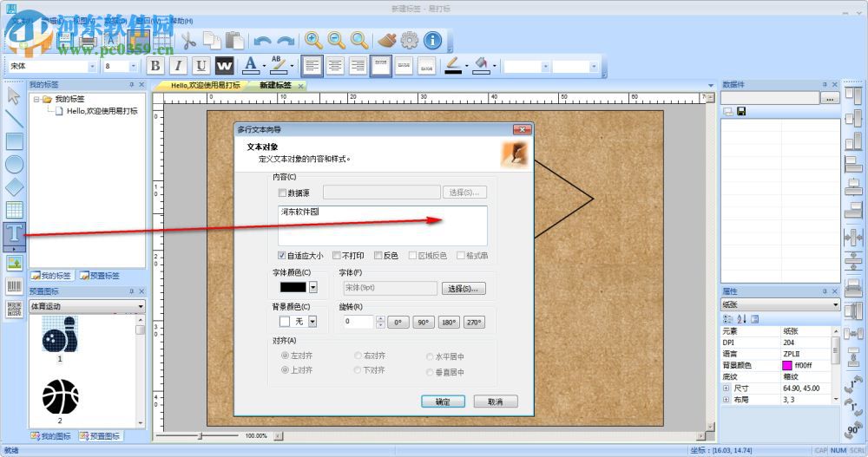This screenshot has height=457, width=868.
Task: Open 字体颜色 color dropdown arrow
Action: click(312, 287)
